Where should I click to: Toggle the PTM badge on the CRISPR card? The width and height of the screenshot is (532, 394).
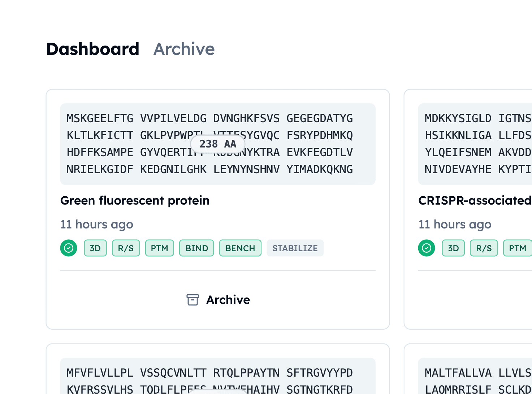coord(518,248)
